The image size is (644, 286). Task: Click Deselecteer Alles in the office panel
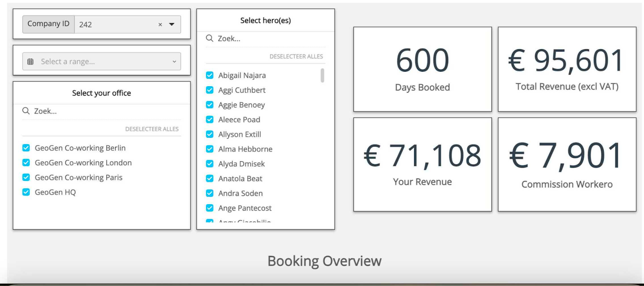click(152, 129)
